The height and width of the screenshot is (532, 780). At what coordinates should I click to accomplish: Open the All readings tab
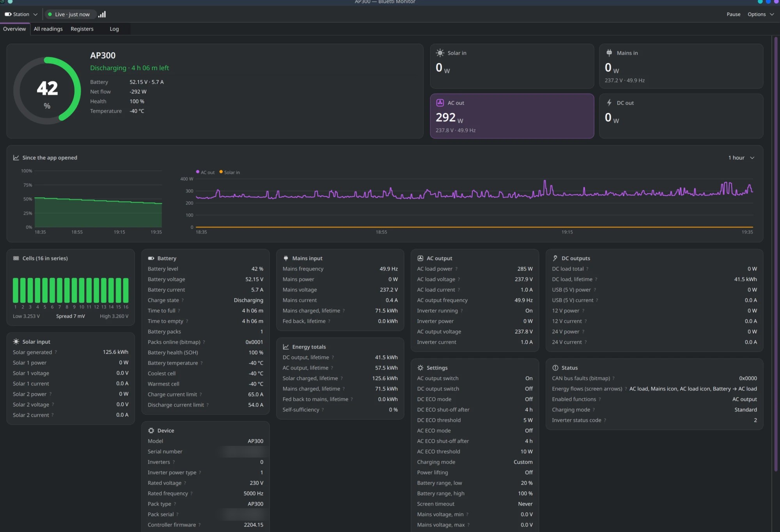[x=48, y=29]
